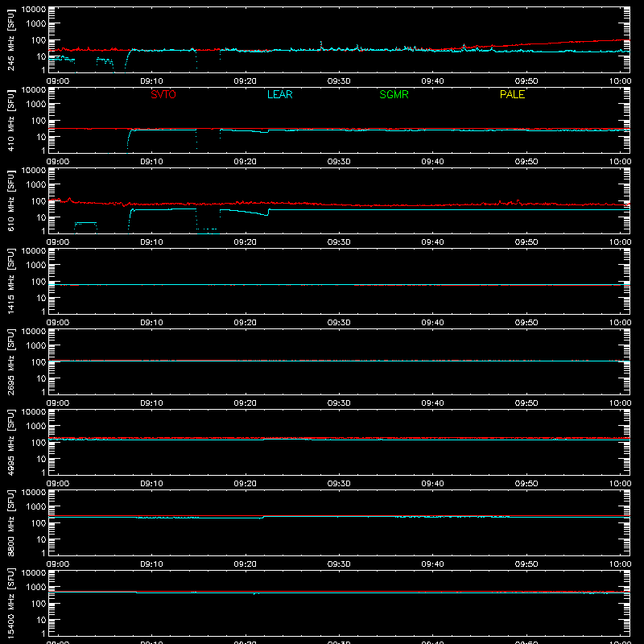
Task: Click 09:30 time label under 245 MHz panel
Action: click(x=339, y=81)
